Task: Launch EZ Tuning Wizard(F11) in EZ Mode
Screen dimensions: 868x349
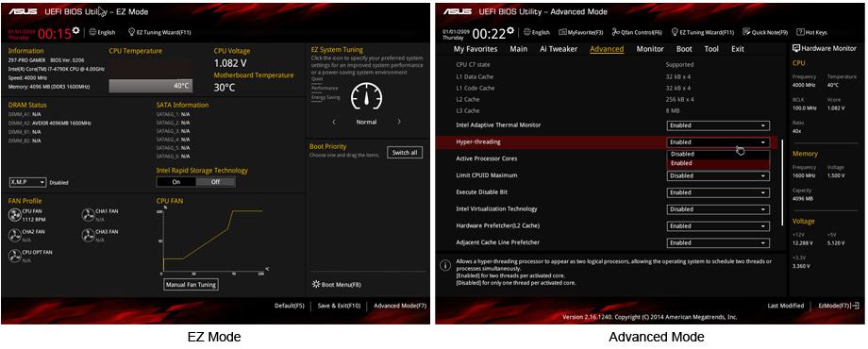Action: [x=159, y=32]
